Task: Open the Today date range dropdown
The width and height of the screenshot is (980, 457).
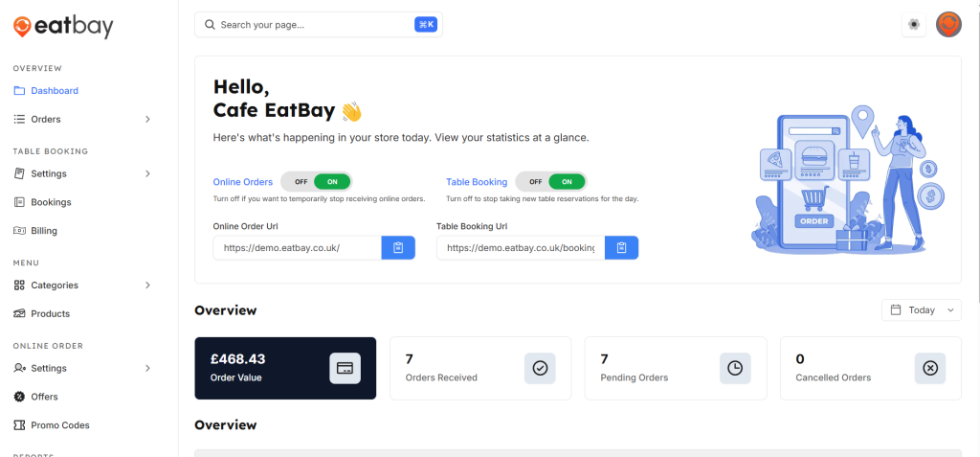Action: pos(922,310)
